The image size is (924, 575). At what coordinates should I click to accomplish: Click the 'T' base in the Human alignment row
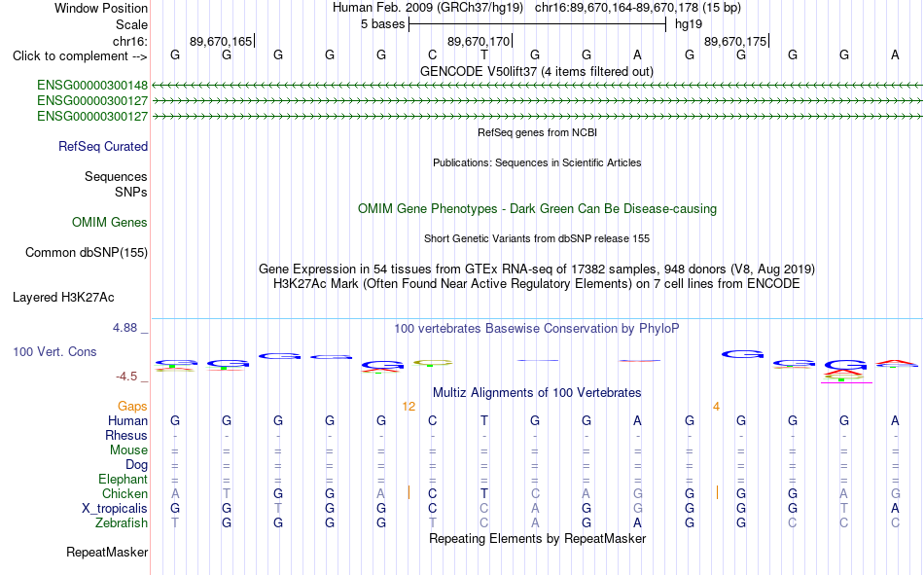(483, 421)
